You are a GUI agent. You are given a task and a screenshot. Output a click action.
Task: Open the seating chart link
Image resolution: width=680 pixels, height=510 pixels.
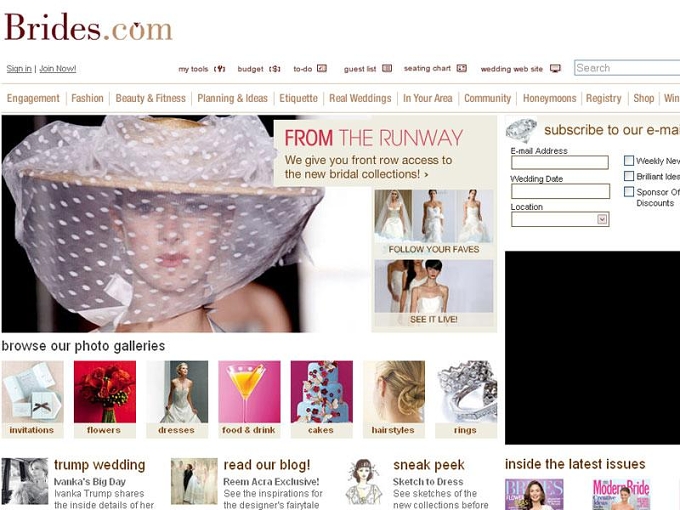[x=427, y=69]
